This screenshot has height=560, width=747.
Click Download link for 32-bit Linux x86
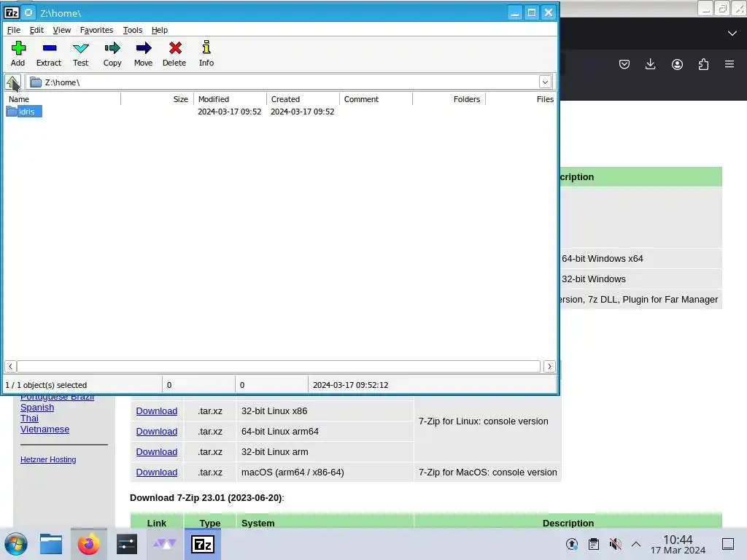(157, 411)
